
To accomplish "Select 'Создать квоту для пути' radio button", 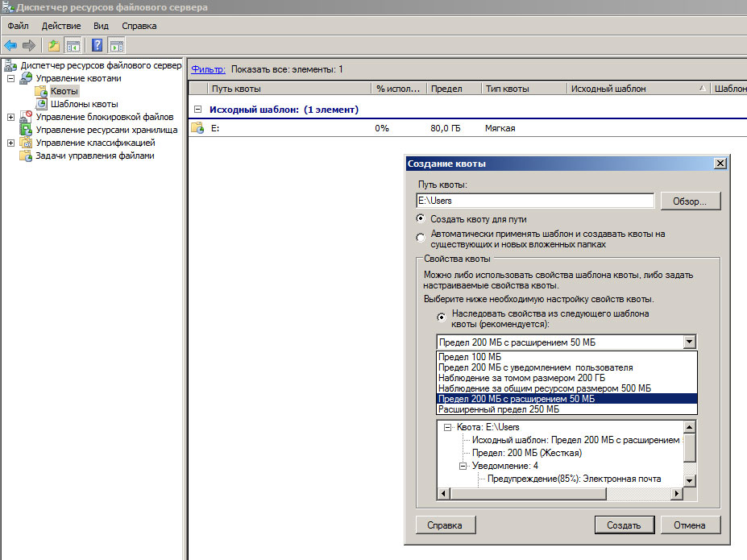I will [421, 218].
